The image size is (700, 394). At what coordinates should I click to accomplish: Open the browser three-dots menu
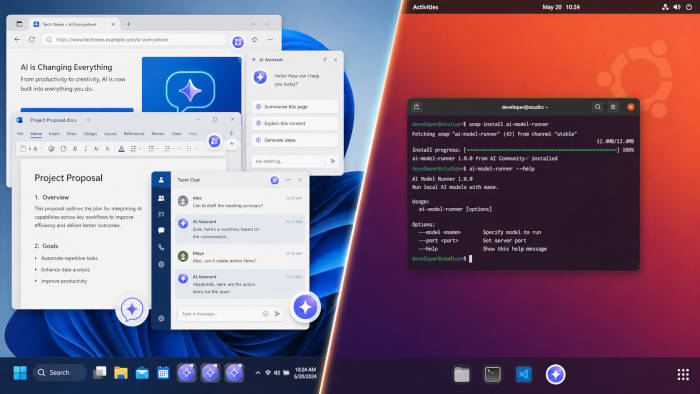271,40
